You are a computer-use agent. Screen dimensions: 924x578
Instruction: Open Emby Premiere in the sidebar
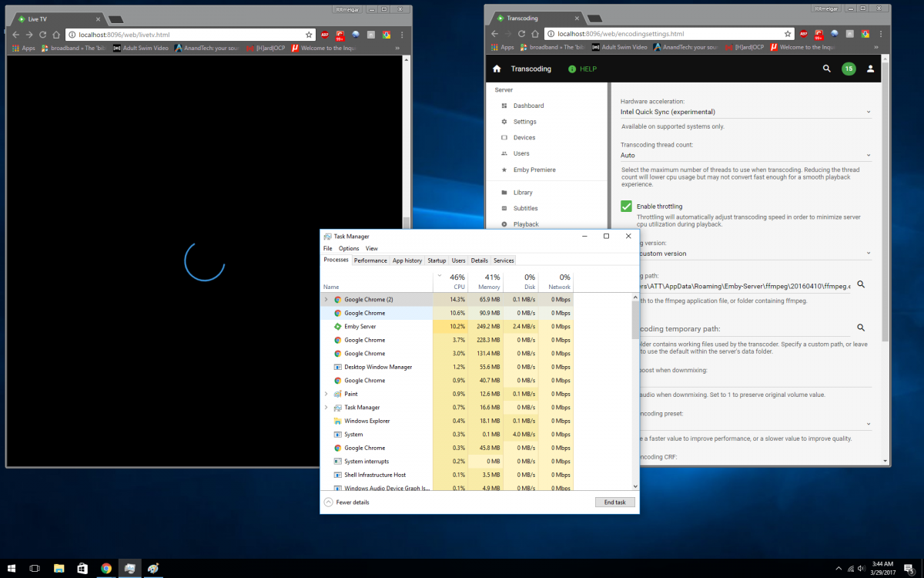pos(534,170)
